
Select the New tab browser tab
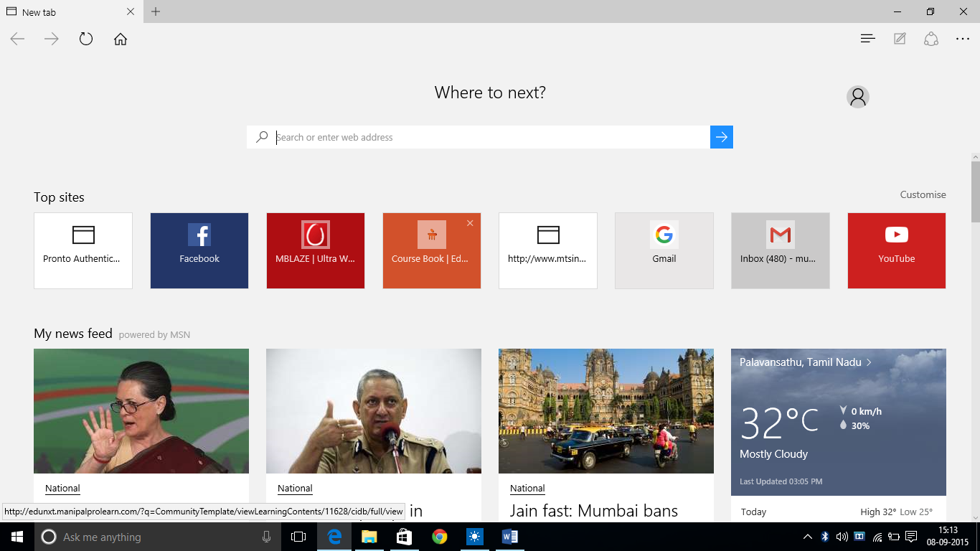pos(65,12)
